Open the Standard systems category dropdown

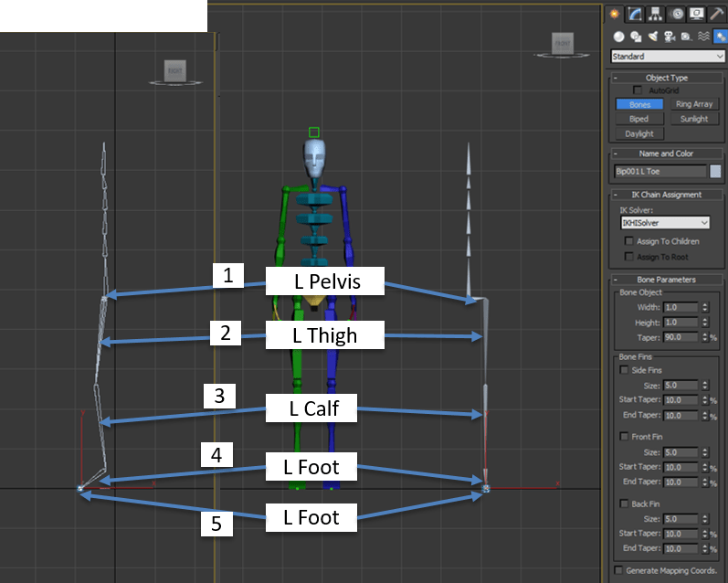click(668, 57)
